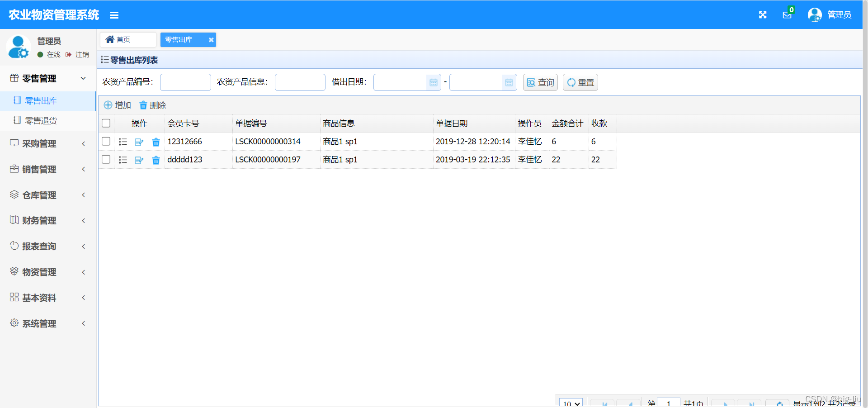
Task: Click the admin avatar in header
Action: (x=815, y=15)
